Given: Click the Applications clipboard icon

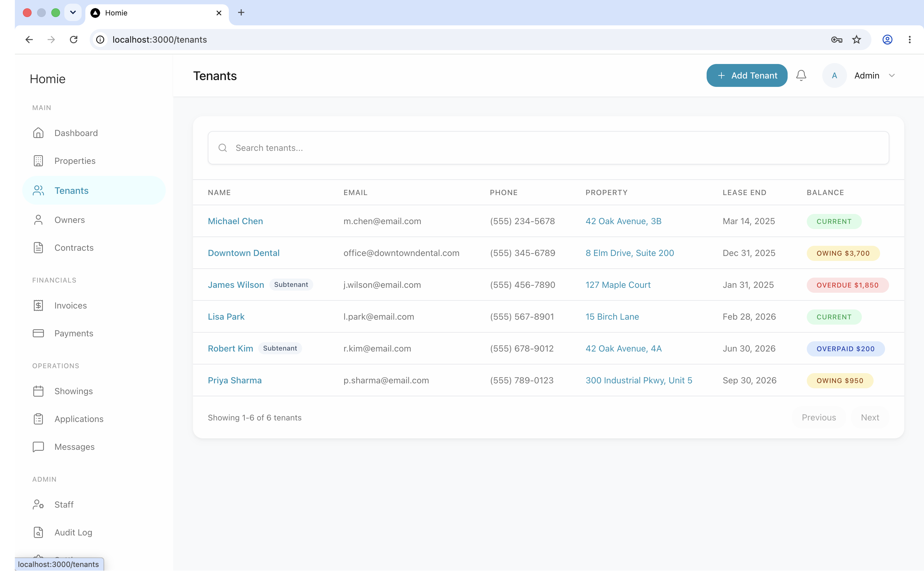Looking at the screenshot, I should tap(38, 419).
